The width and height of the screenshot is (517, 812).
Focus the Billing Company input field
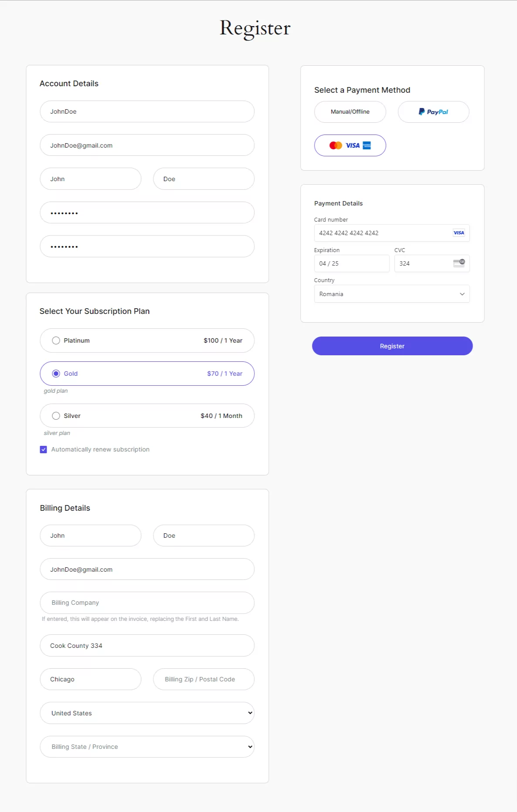(147, 603)
